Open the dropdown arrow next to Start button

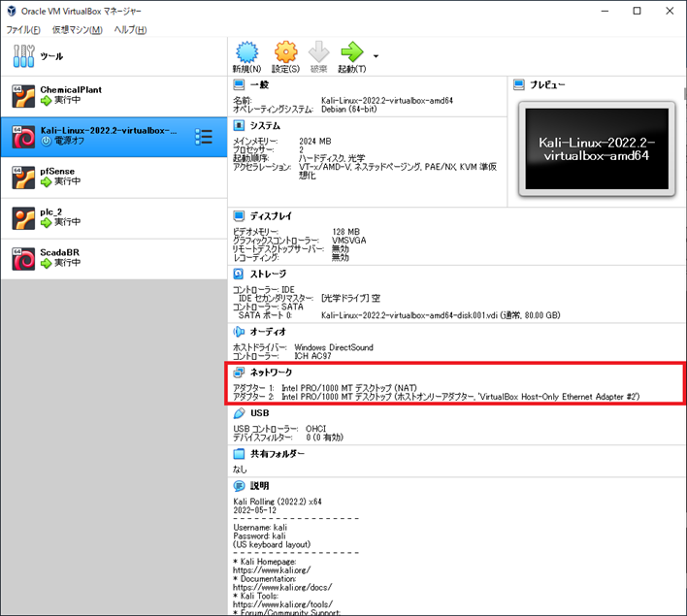click(376, 56)
